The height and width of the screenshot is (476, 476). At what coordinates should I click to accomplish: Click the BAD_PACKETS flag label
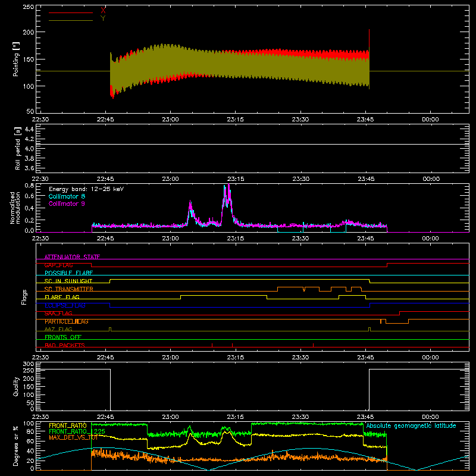[x=65, y=345]
